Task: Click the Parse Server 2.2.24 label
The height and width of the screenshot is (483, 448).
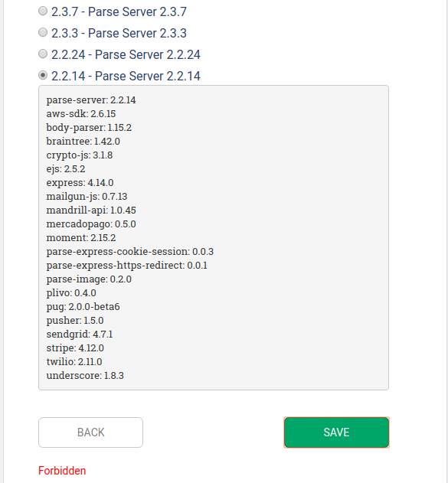Action: 126,54
